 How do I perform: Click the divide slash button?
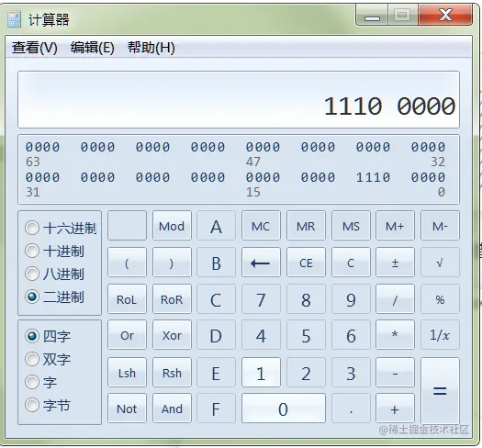tap(395, 299)
